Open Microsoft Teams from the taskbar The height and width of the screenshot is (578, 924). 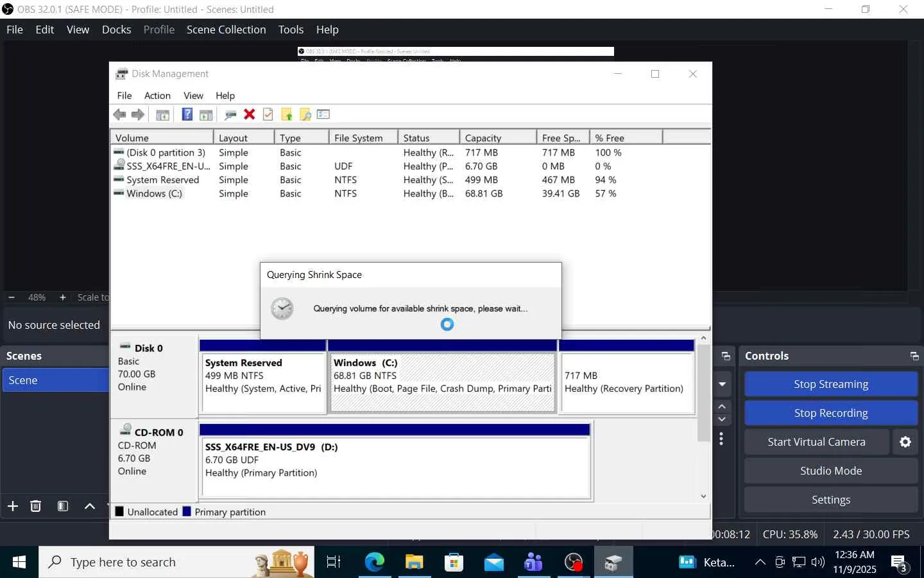533,563
